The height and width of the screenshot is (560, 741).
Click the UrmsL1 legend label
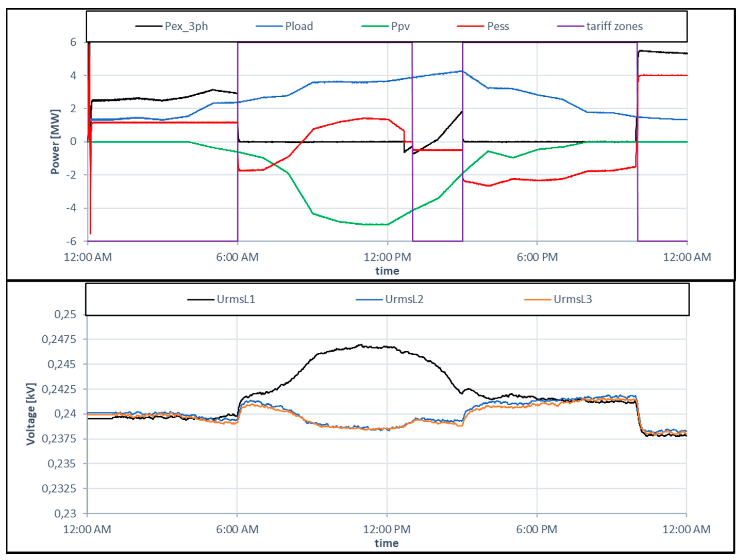(236, 299)
